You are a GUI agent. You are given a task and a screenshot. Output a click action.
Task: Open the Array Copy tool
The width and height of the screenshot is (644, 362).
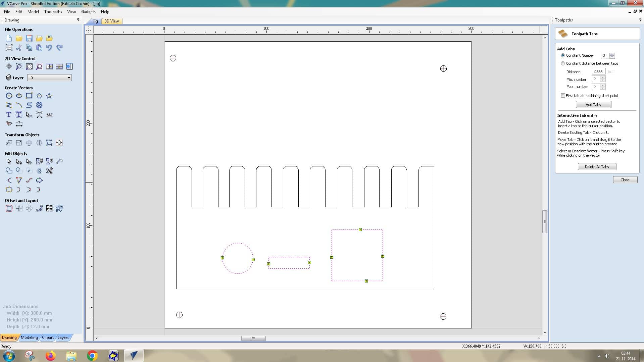(x=19, y=208)
